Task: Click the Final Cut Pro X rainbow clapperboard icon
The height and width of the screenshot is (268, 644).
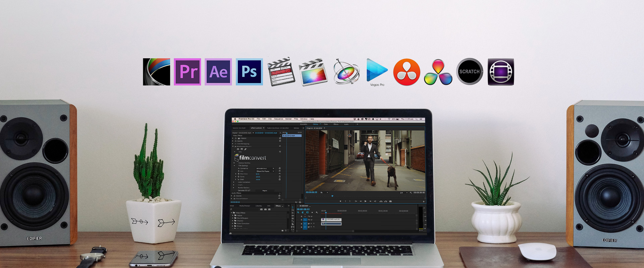Action: 313,72
